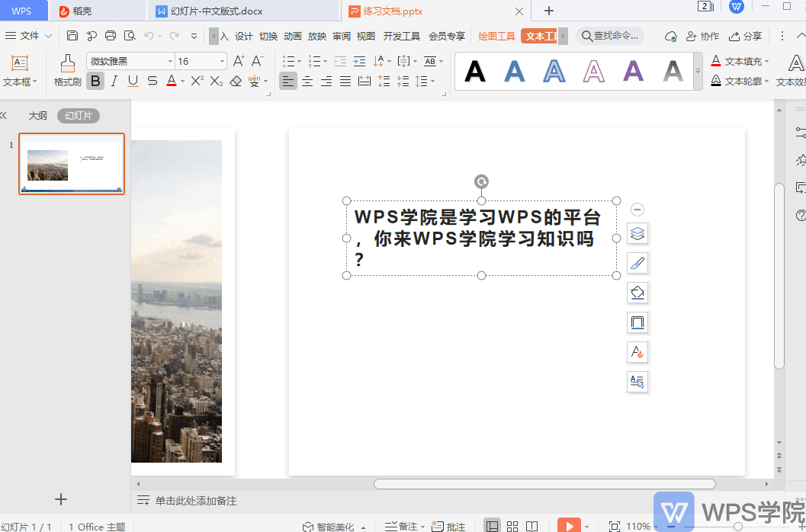Viewport: 806px width, 532px height.
Task: Open the numbered list dropdown arrow
Action: (325, 62)
